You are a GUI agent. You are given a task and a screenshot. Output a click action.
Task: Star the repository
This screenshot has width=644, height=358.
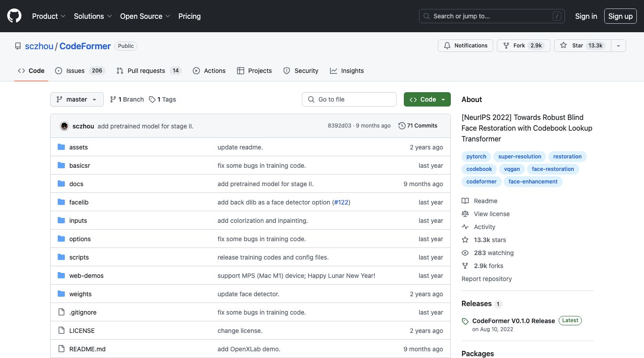click(583, 46)
